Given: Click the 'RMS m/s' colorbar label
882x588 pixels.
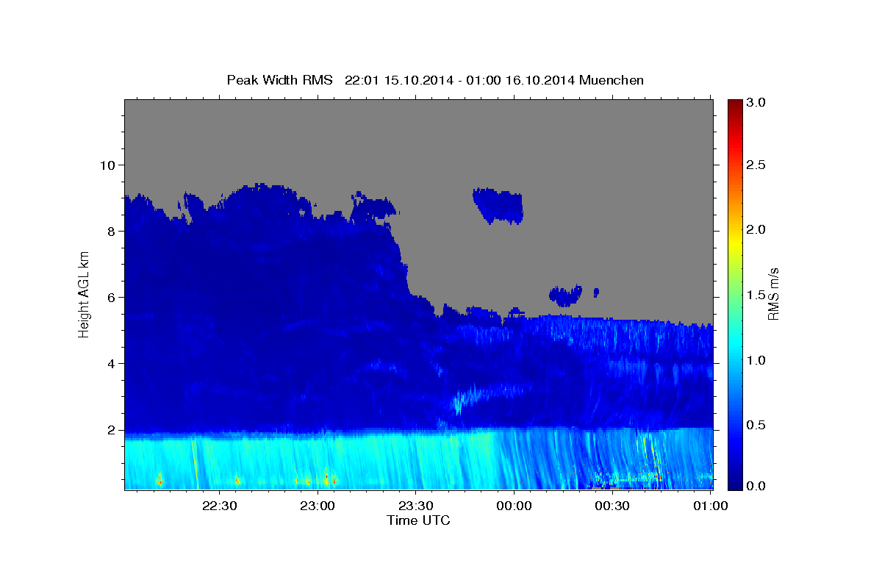Looking at the screenshot, I should click(772, 294).
